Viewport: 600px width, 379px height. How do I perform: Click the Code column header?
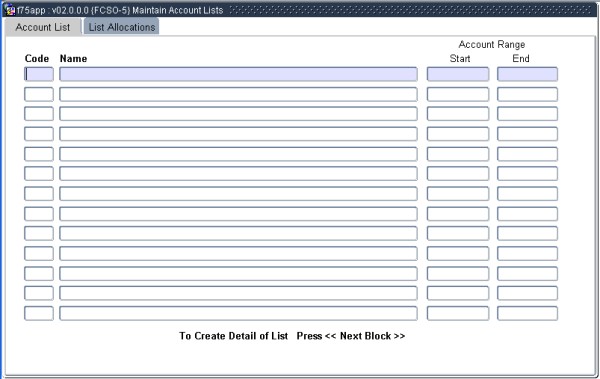click(x=37, y=59)
